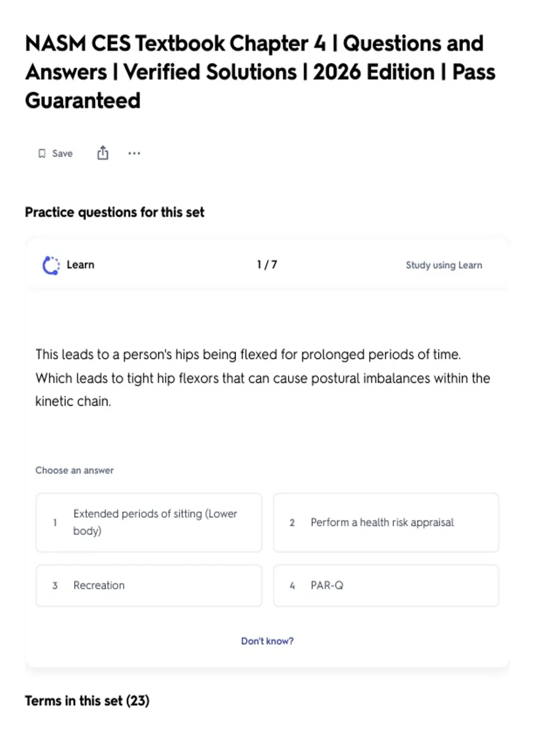Screen dimensions: 534x756
Task: Open the Study using Learn link
Action: click(x=444, y=265)
